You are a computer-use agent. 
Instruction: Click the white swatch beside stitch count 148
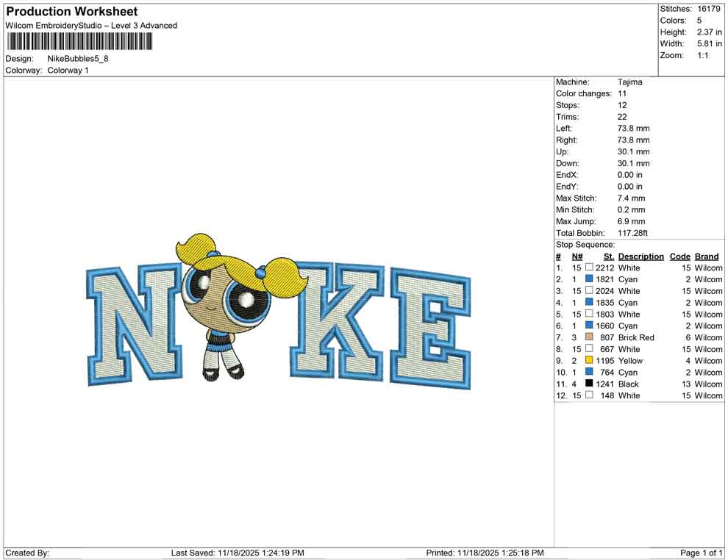pos(589,395)
